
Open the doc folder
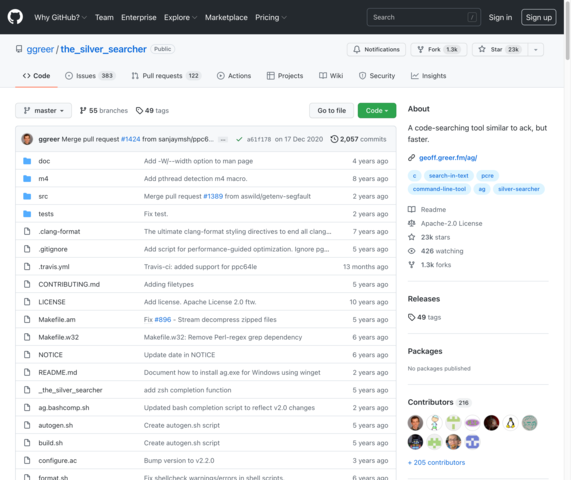point(44,161)
